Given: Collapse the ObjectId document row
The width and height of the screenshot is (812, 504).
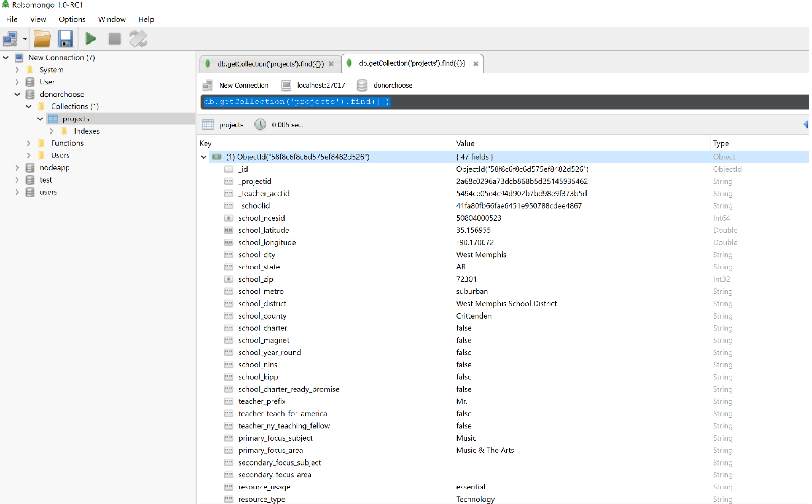Looking at the screenshot, I should [x=204, y=157].
